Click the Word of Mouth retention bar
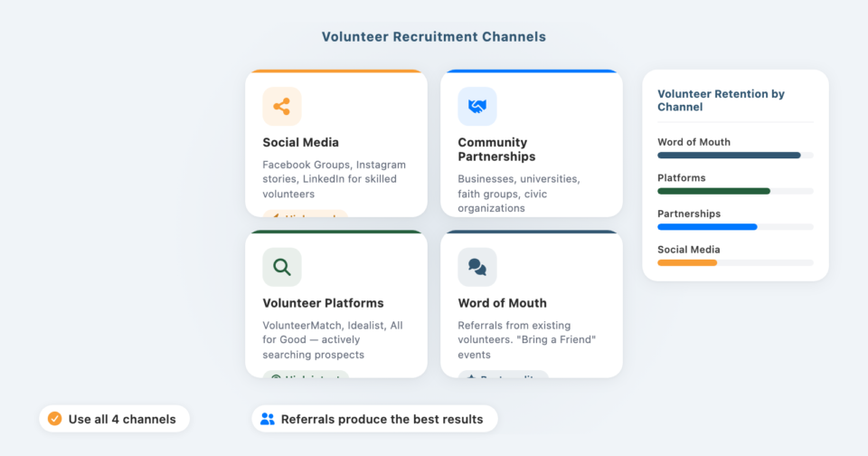The image size is (868, 456). 729,155
